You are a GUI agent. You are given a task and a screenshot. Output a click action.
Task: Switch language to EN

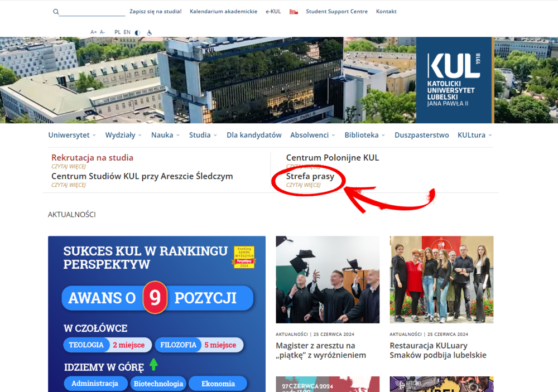127,32
